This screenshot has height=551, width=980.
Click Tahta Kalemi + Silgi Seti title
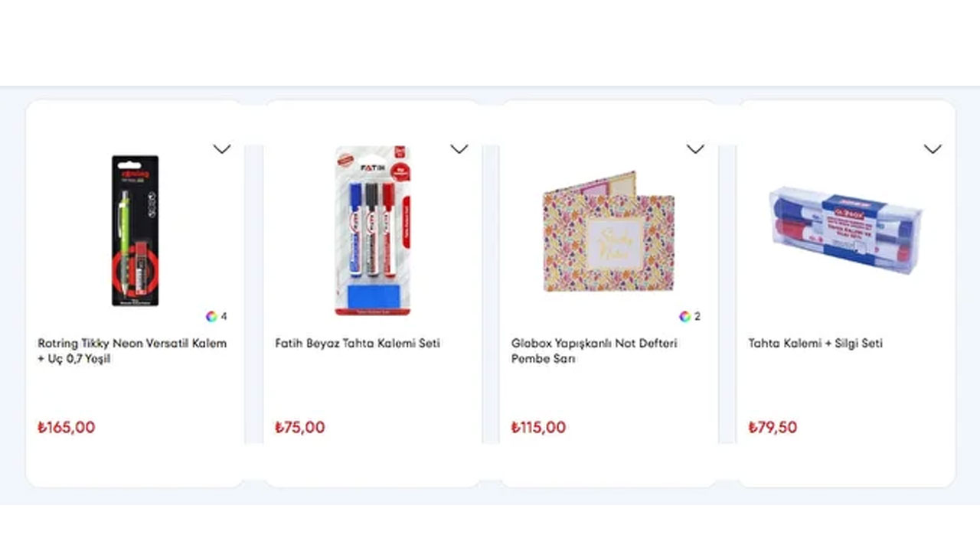click(x=815, y=344)
